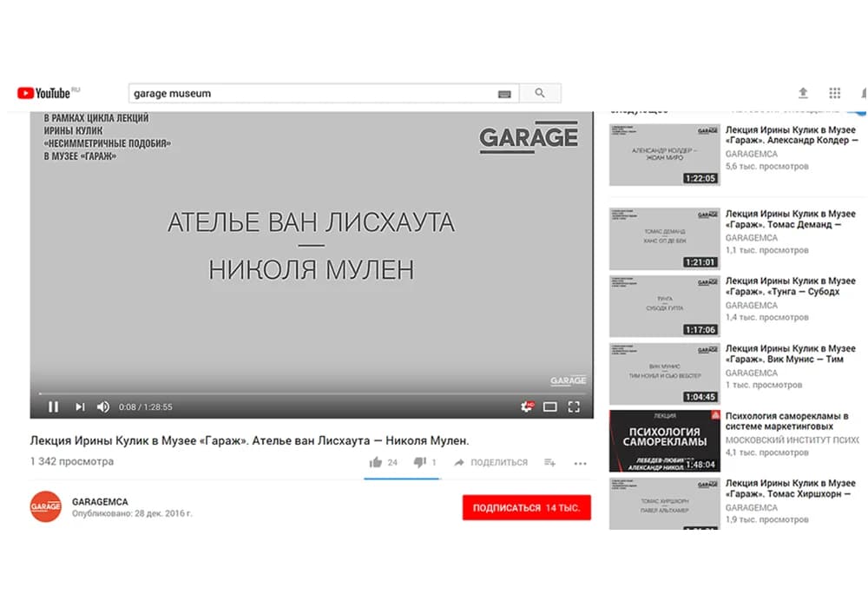Enter full screen mode
This screenshot has height=608, width=868.
[x=574, y=407]
